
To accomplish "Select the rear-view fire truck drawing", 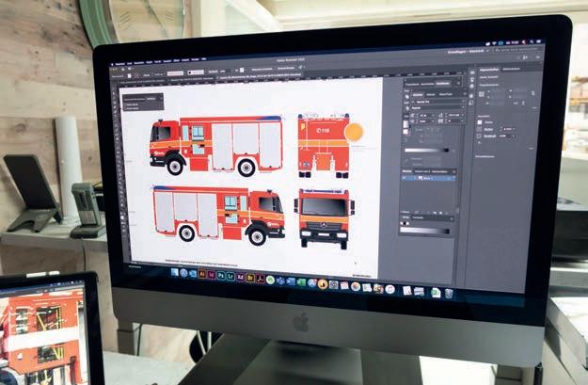I will point(324,145).
